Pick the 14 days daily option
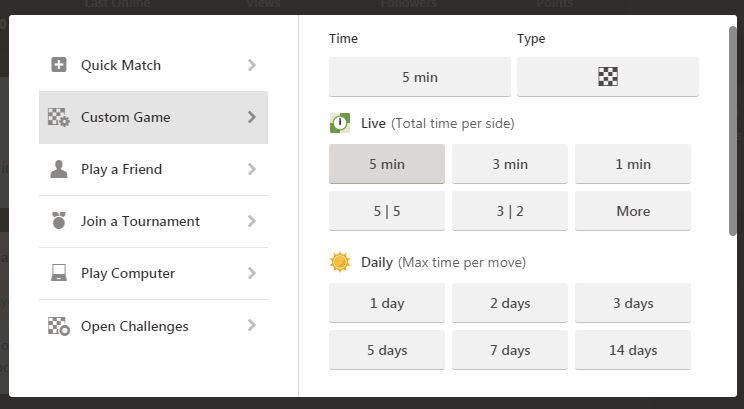This screenshot has height=409, width=744. point(632,350)
